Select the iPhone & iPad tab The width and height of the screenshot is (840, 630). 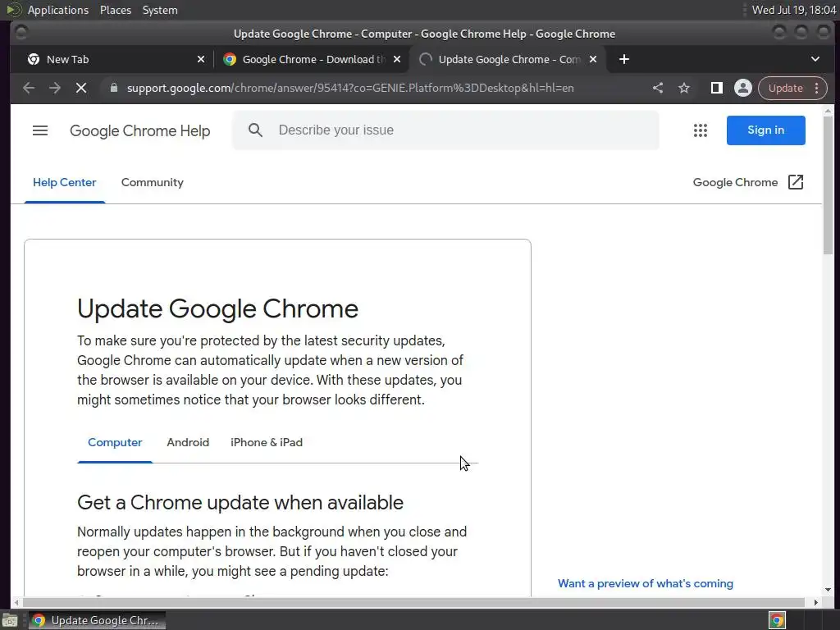click(267, 442)
